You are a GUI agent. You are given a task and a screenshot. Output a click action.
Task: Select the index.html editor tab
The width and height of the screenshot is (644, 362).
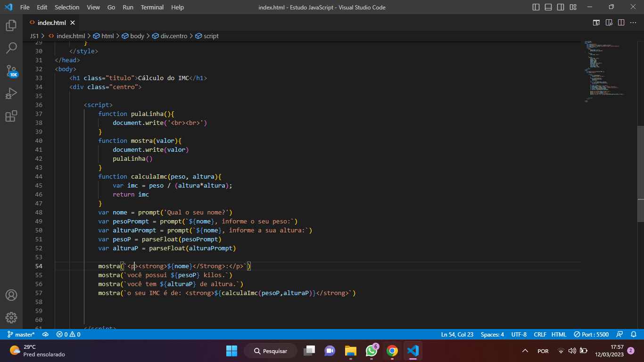pyautogui.click(x=52, y=23)
